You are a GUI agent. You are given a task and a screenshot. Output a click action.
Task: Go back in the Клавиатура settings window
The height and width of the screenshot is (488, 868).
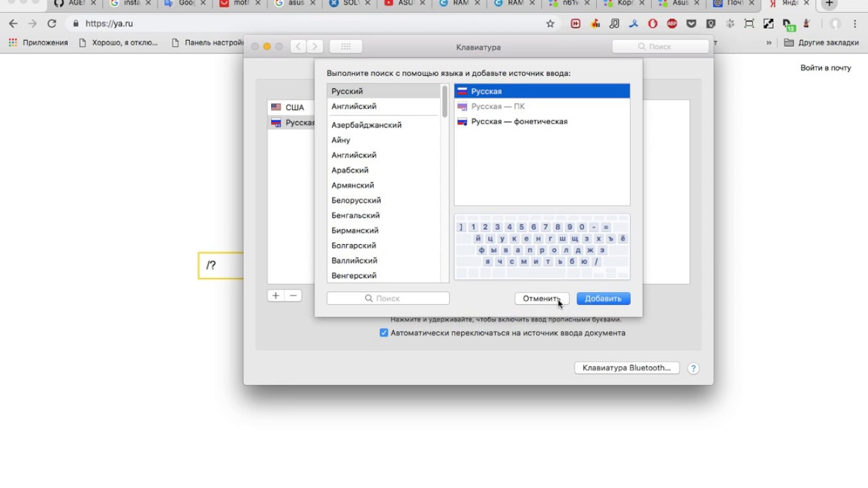click(298, 47)
